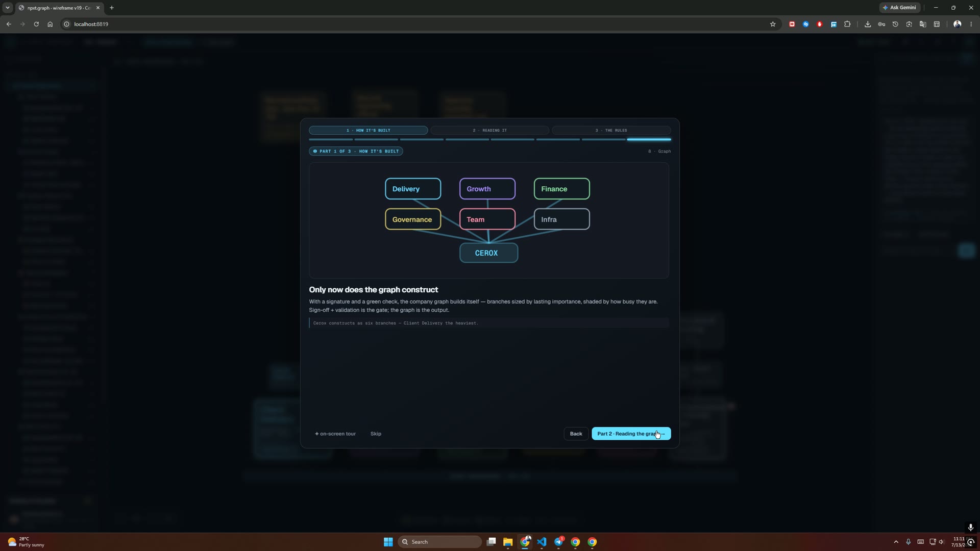Select the Infra node in graph
The image size is (980, 551).
(x=562, y=219)
